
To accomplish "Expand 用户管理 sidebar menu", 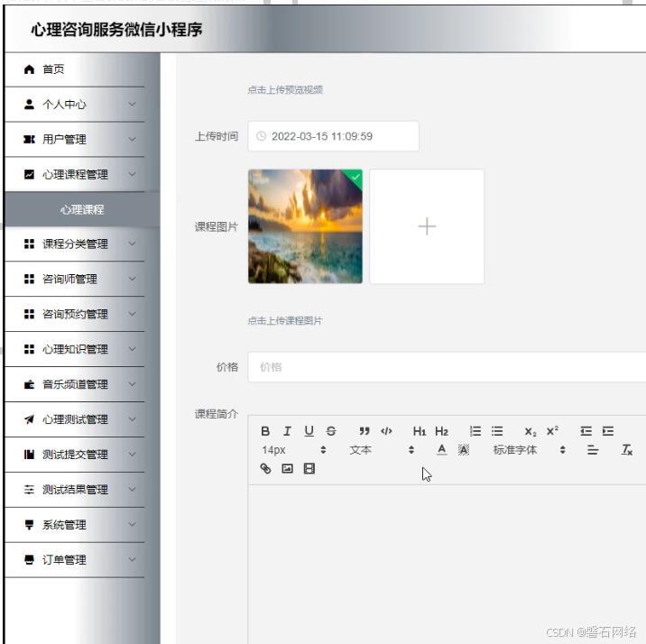I will [75, 139].
